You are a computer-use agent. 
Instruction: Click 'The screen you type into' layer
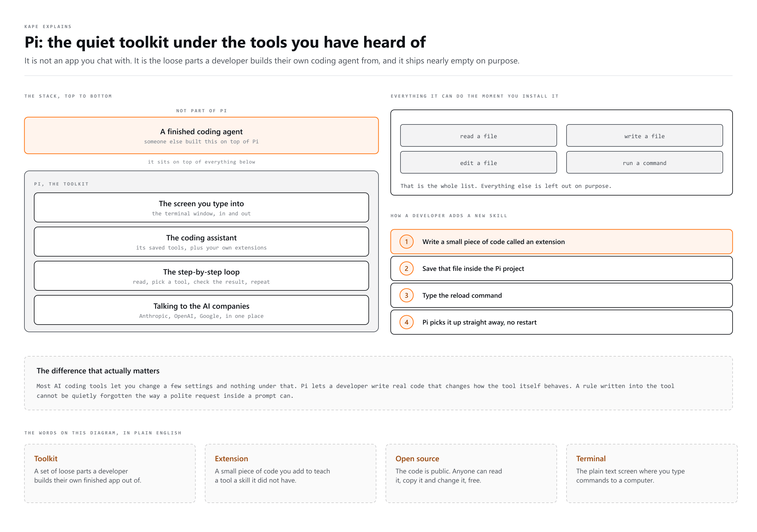201,207
